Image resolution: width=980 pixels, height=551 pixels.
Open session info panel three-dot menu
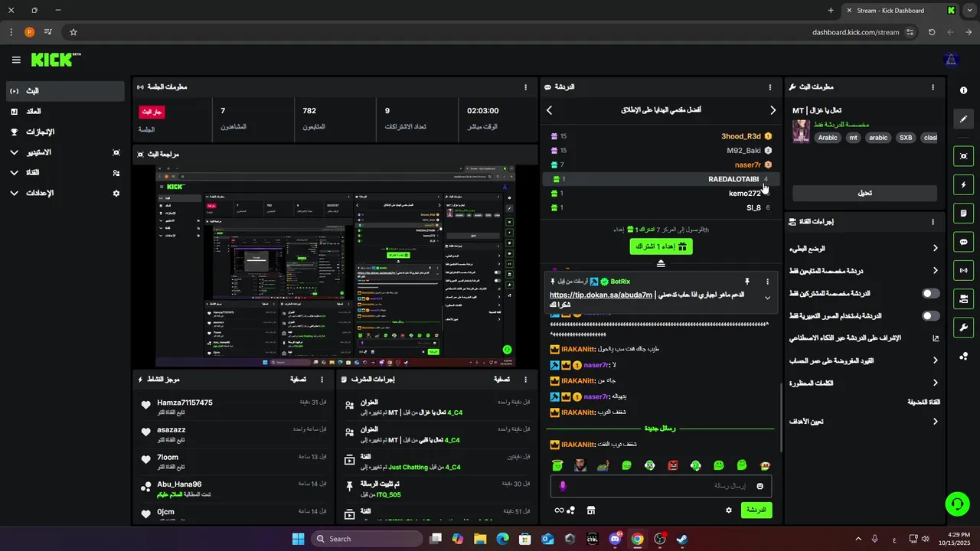point(525,87)
